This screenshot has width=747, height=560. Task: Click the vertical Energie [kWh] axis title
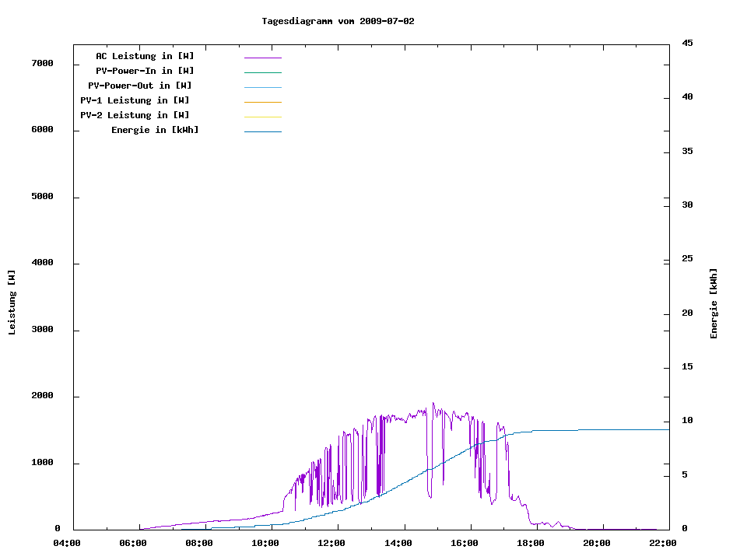pyautogui.click(x=714, y=303)
